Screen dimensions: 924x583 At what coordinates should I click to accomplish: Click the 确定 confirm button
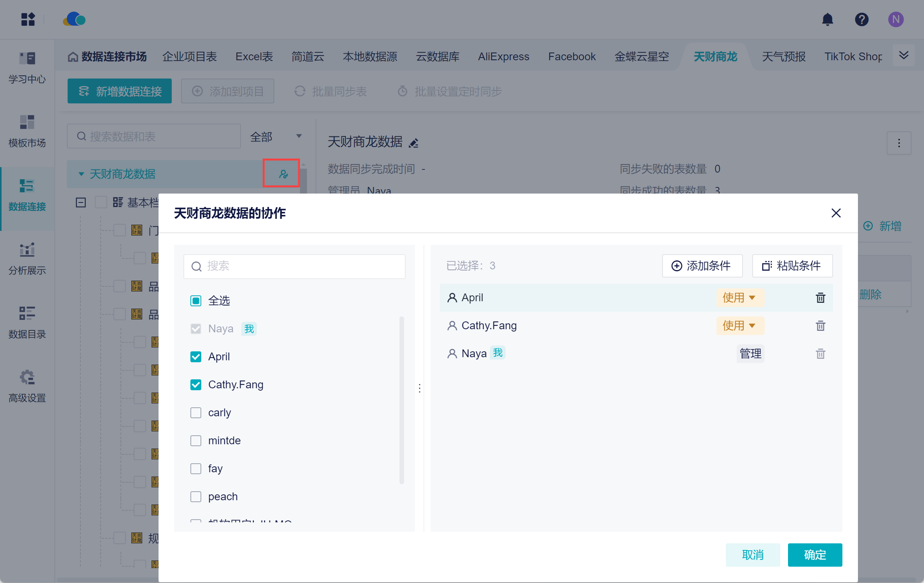point(814,555)
